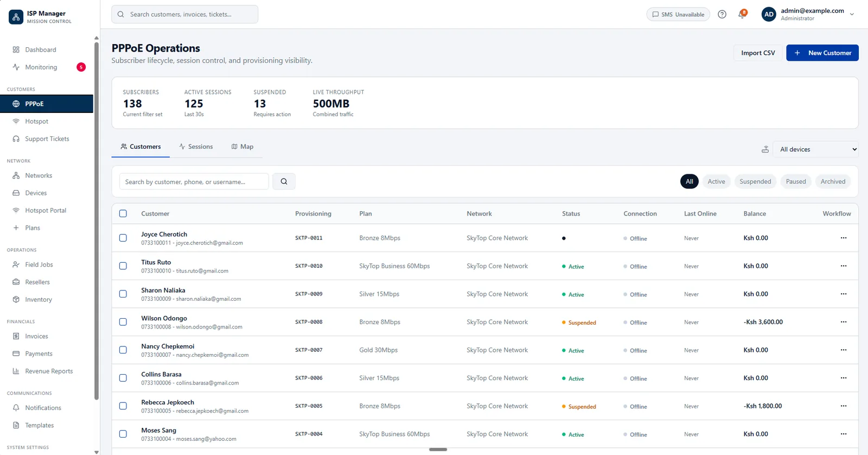Click the AD user avatar
The height and width of the screenshot is (455, 868).
[769, 15]
